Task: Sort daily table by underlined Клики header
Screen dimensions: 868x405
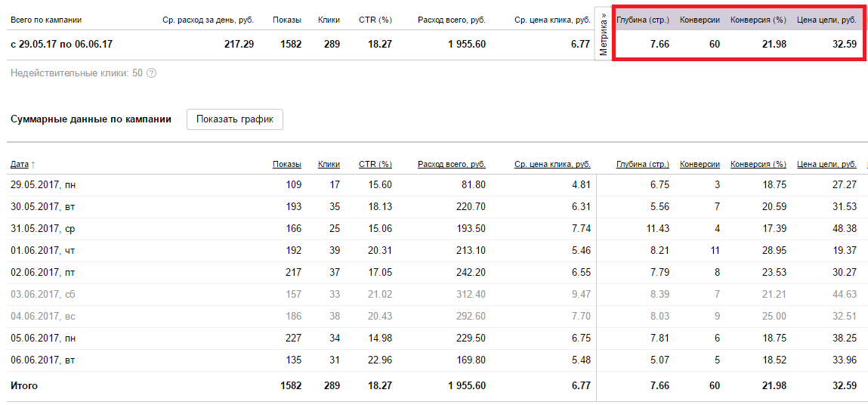Action: coord(329,164)
